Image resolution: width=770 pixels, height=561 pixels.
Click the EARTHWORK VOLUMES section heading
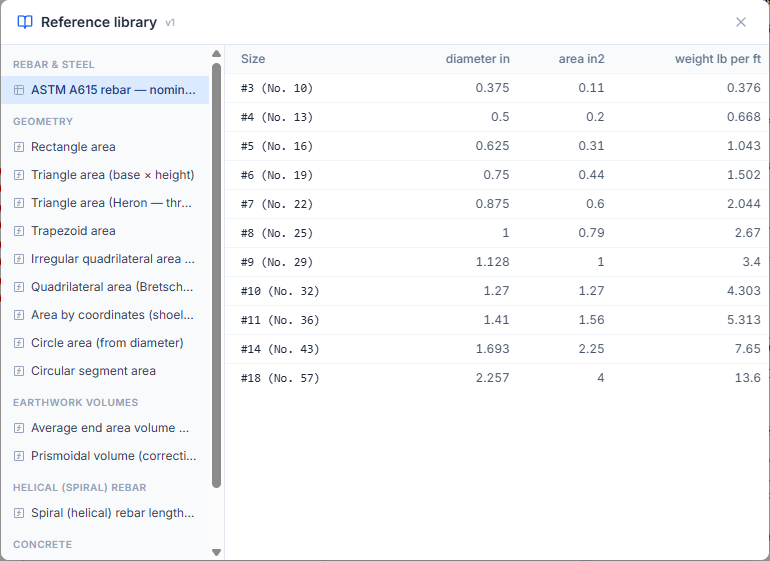(76, 403)
